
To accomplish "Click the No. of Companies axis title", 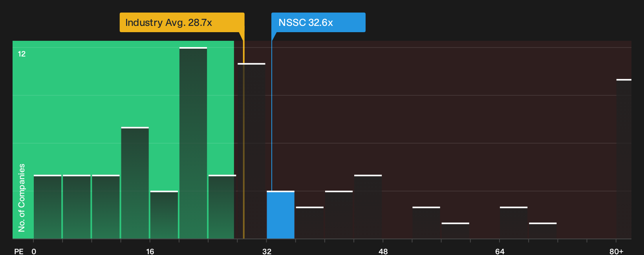I will [22, 198].
